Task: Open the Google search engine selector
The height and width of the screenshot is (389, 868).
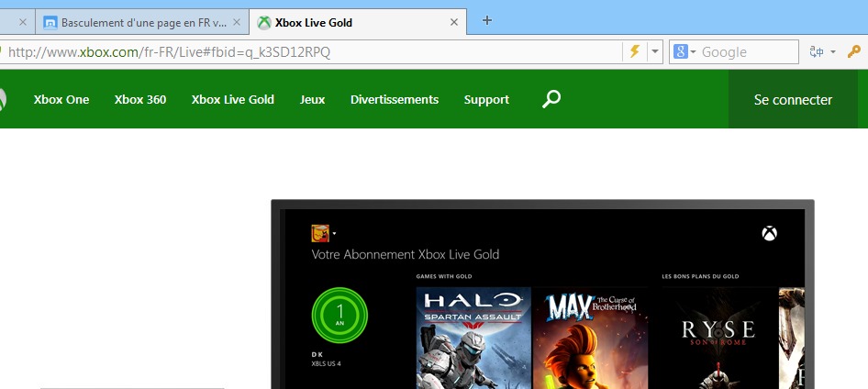Action: [x=684, y=52]
